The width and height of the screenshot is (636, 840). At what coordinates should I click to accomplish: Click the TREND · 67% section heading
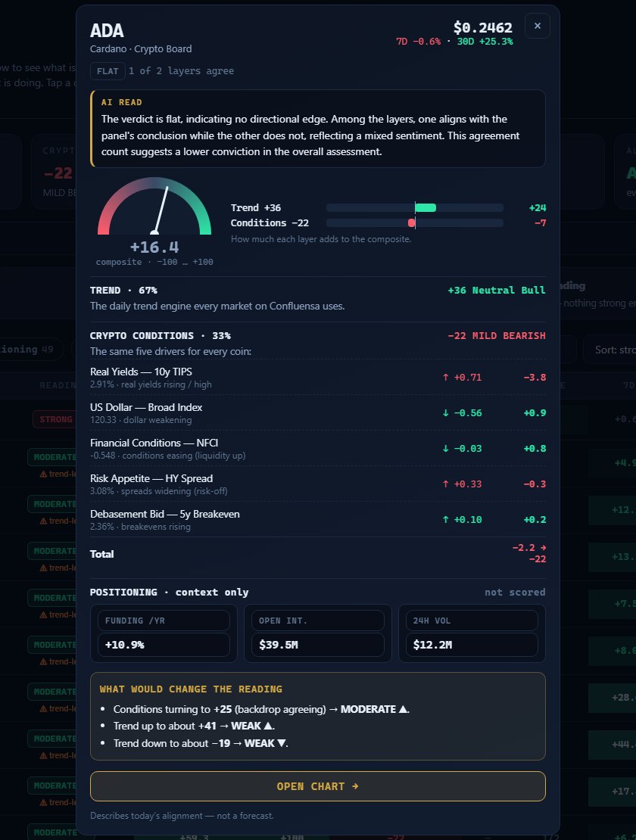point(123,291)
